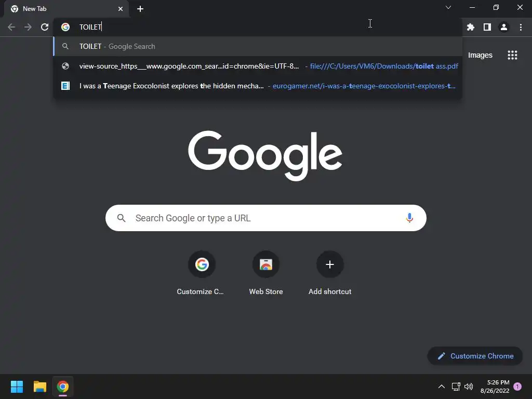The width and height of the screenshot is (532, 399).
Task: Open the notification badge in the tray
Action: (x=517, y=387)
